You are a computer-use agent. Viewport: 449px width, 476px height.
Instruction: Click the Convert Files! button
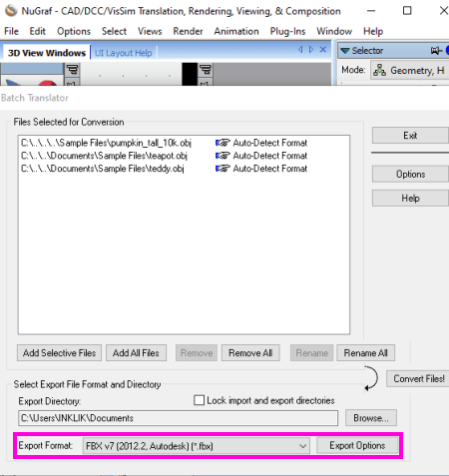(418, 378)
